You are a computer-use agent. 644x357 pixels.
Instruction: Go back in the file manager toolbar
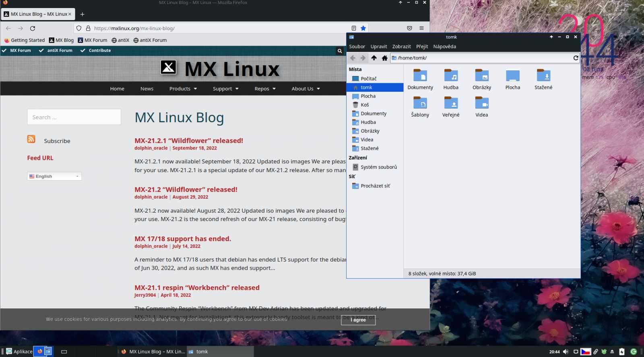[x=353, y=58]
